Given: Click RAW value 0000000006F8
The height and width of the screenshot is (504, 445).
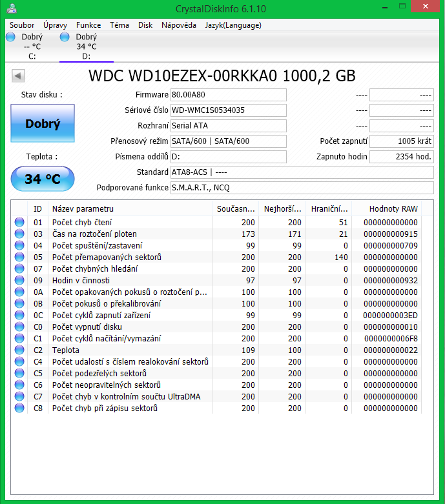Looking at the screenshot, I should pyautogui.click(x=391, y=338).
